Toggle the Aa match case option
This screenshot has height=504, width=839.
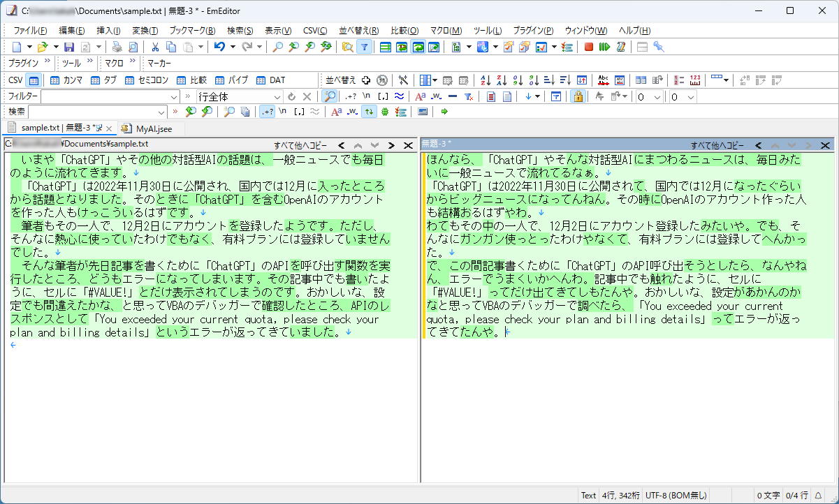(x=335, y=110)
